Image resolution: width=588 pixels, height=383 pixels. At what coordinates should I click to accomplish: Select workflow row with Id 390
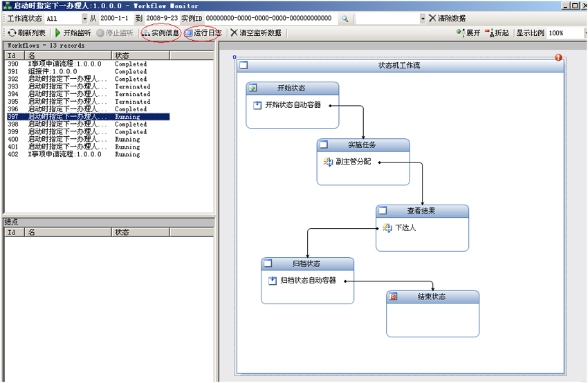(88, 64)
